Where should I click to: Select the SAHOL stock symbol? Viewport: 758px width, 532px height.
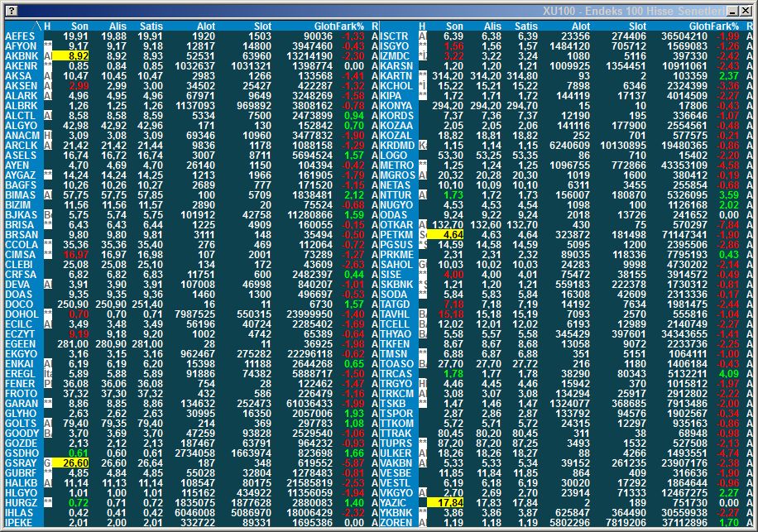[x=396, y=264]
